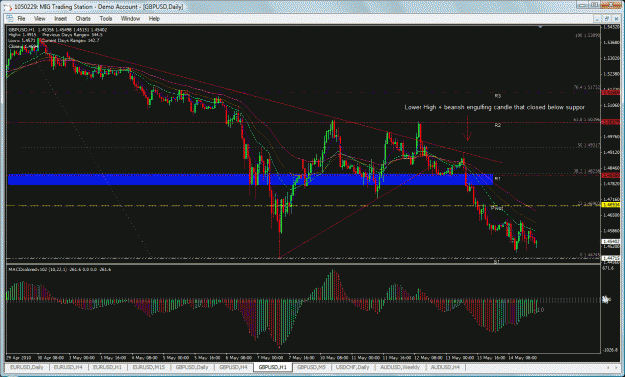625x377 pixels.
Task: Click the 'Lower High + bearish engulfing' annotation
Action: click(495, 107)
